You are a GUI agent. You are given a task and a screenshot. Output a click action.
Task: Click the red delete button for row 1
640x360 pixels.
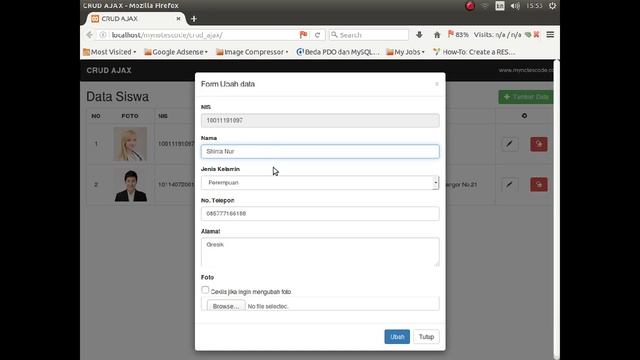[539, 144]
